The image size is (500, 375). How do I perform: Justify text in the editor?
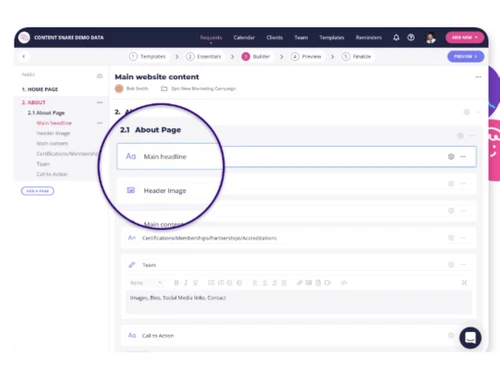[x=284, y=283]
